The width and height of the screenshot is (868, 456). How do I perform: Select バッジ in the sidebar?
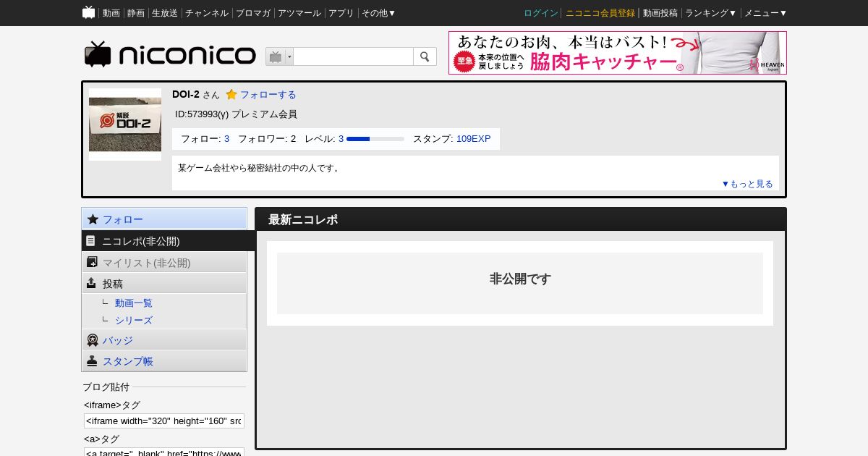coord(164,340)
